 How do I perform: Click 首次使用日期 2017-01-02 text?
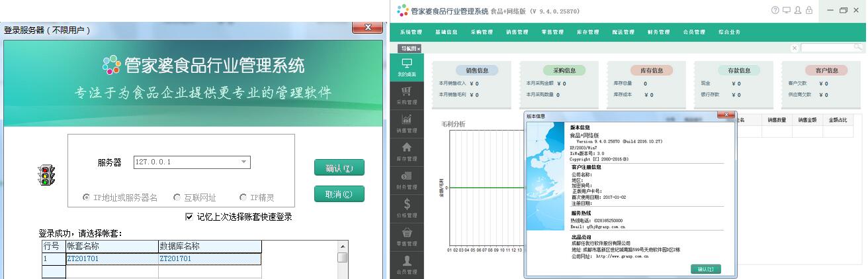pyautogui.click(x=598, y=197)
